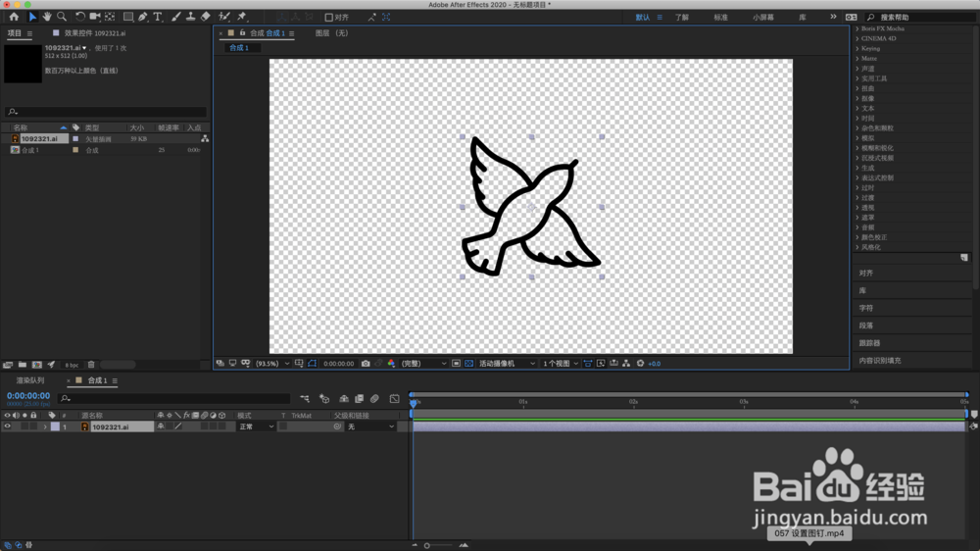
Task: Toggle lock for layer 1092321.ai
Action: 33,426
